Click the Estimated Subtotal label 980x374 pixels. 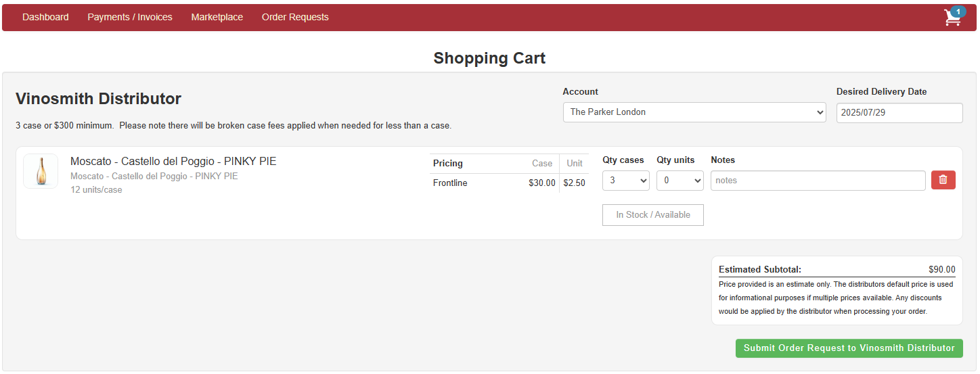pos(760,269)
